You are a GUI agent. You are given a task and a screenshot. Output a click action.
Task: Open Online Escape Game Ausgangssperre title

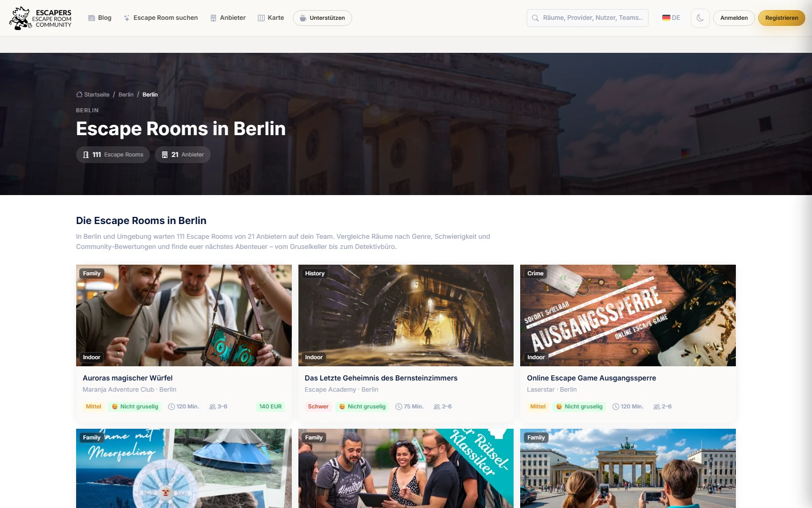[591, 378]
